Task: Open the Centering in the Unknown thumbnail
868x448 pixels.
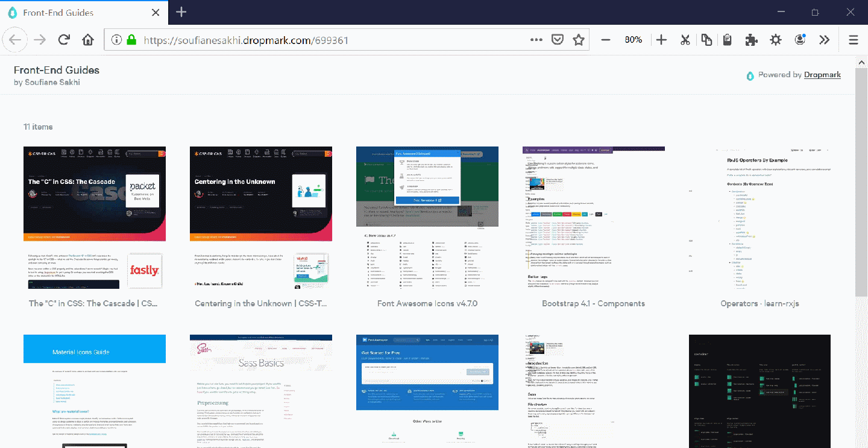Action: coord(261,218)
